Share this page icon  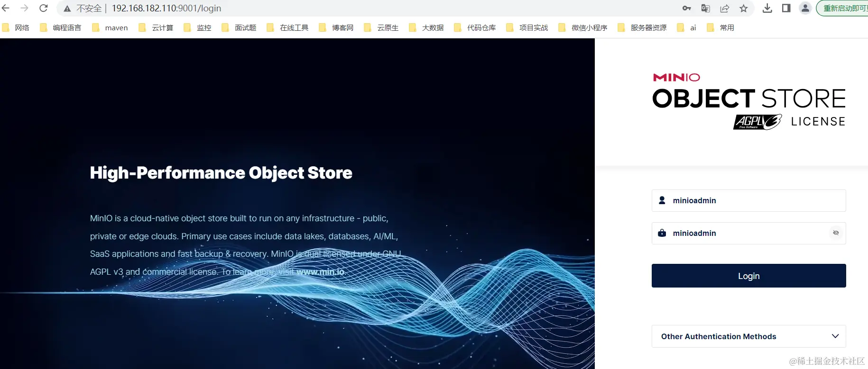(x=724, y=8)
